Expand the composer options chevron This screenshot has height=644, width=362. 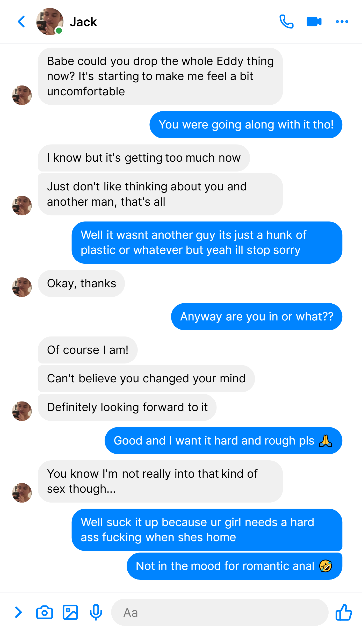click(x=18, y=612)
